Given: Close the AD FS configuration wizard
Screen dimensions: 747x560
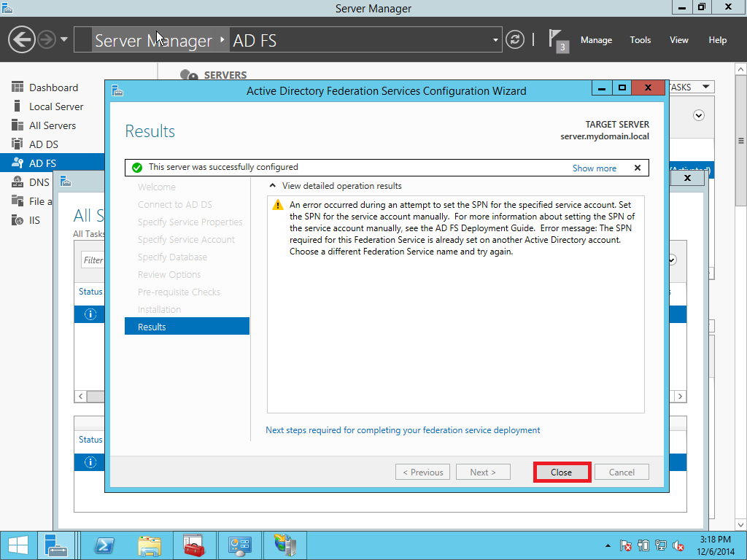Looking at the screenshot, I should [x=561, y=472].
